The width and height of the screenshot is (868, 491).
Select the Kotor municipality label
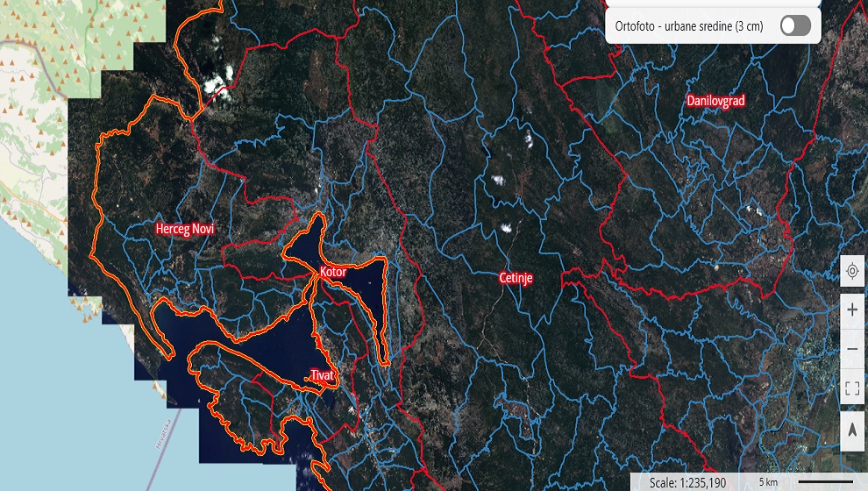point(333,272)
